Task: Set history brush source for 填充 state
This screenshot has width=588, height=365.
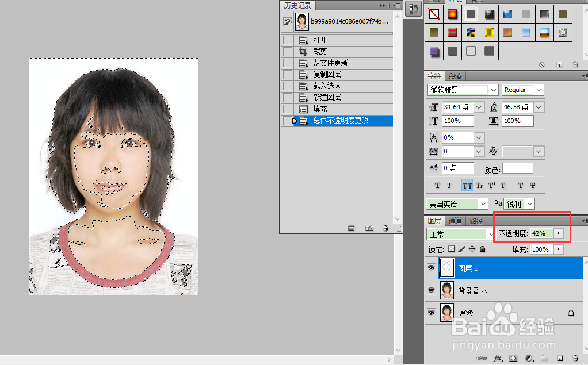Action: click(288, 109)
